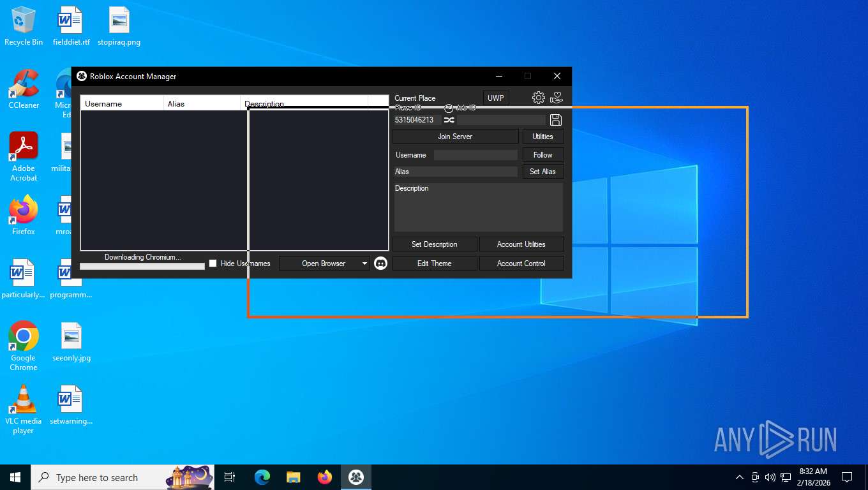Focus the Job ID input field
This screenshot has height=490, width=868.
[x=502, y=120]
